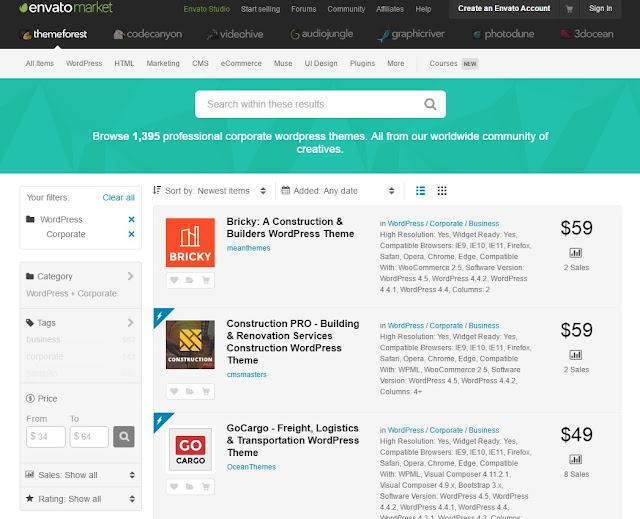Screen dimensions: 640x519
Task: Open the More category menu
Action: pyautogui.click(x=396, y=64)
